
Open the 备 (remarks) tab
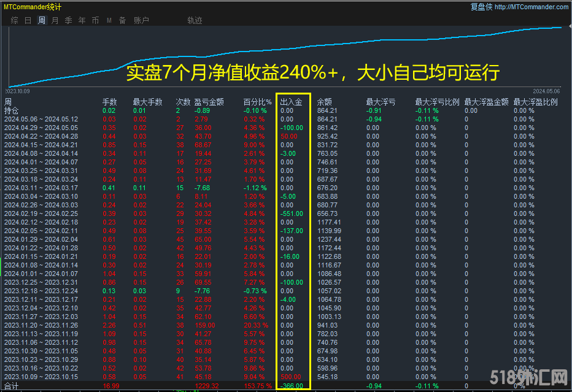(122, 20)
